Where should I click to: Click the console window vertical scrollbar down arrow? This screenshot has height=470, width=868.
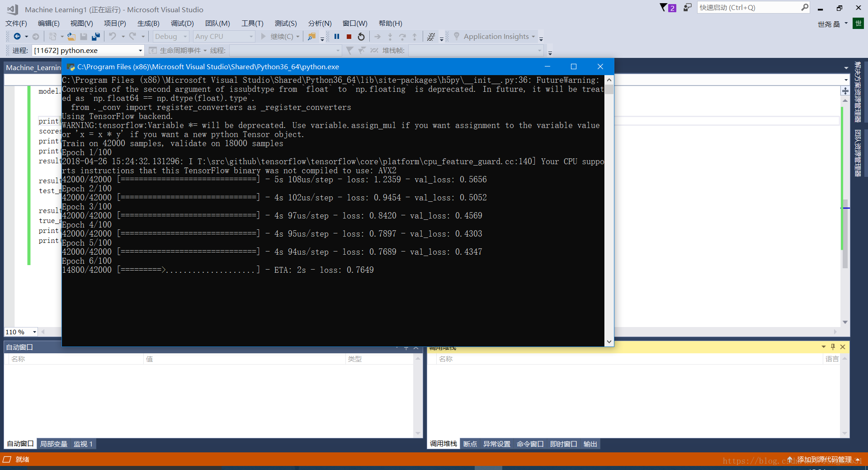tap(609, 342)
